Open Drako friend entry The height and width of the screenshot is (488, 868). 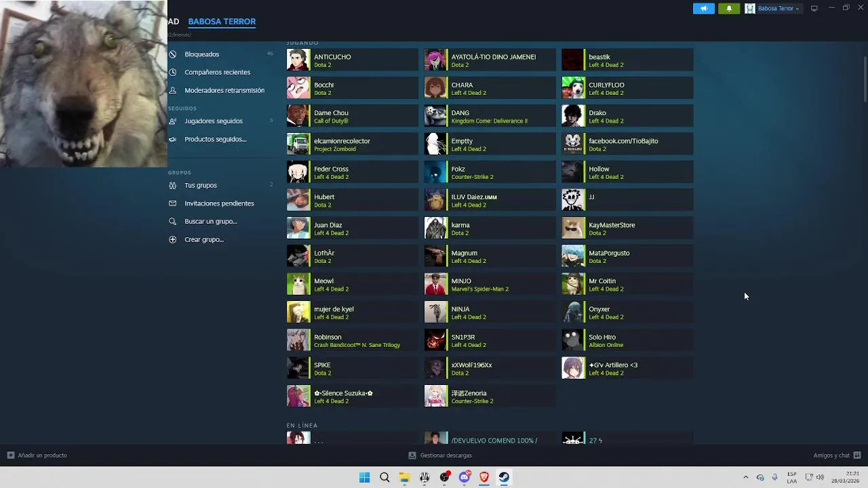(628, 116)
